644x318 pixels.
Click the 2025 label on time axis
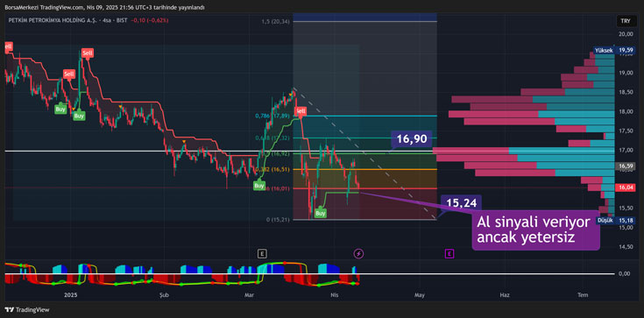(71, 295)
